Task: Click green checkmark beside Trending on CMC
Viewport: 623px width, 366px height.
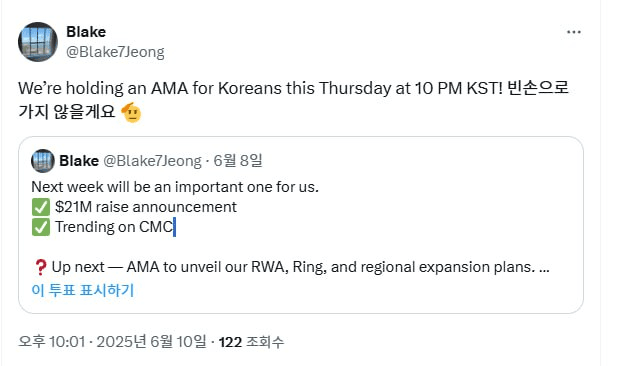Action: point(41,227)
